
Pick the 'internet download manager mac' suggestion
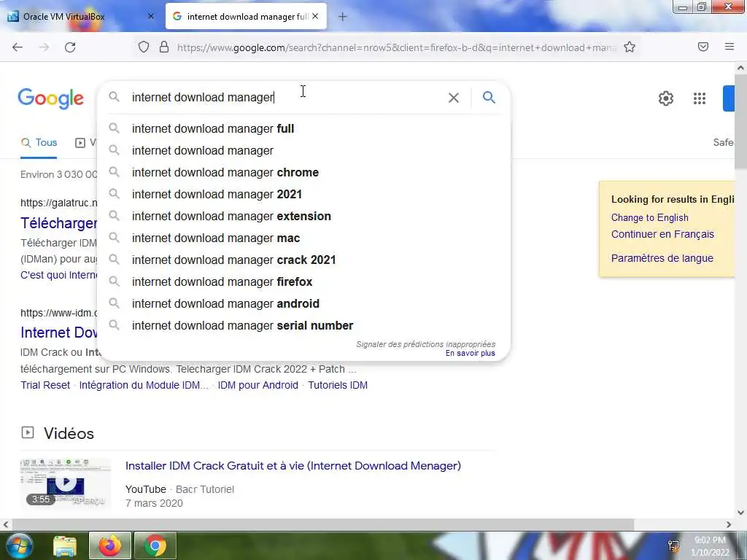(304, 238)
